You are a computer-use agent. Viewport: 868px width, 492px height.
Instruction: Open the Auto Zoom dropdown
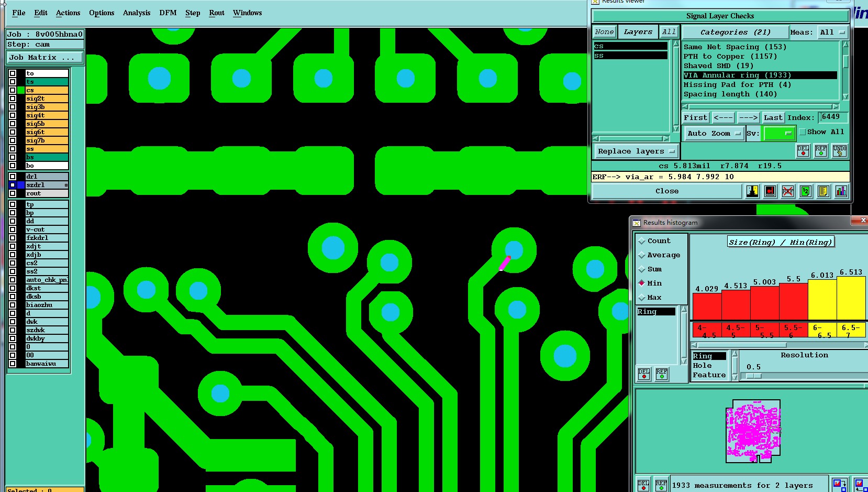pyautogui.click(x=714, y=134)
